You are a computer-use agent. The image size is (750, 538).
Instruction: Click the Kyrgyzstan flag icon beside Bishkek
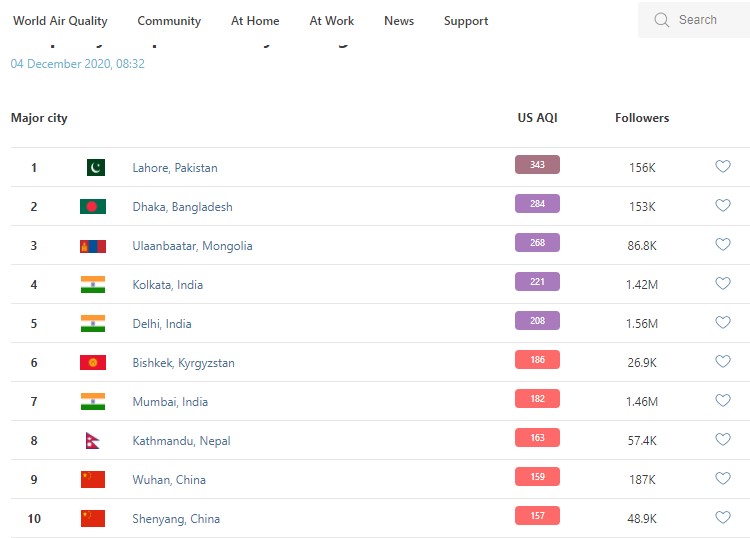click(93, 363)
